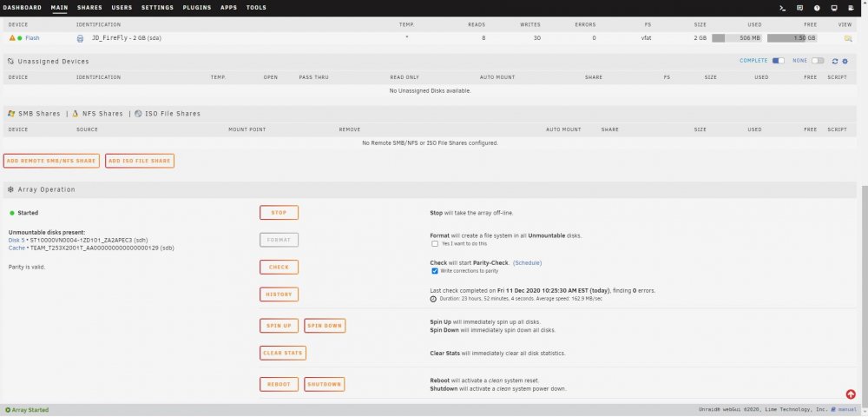Click 'No Unassigned Disks available.' text
The image size is (868, 417).
(x=431, y=91)
